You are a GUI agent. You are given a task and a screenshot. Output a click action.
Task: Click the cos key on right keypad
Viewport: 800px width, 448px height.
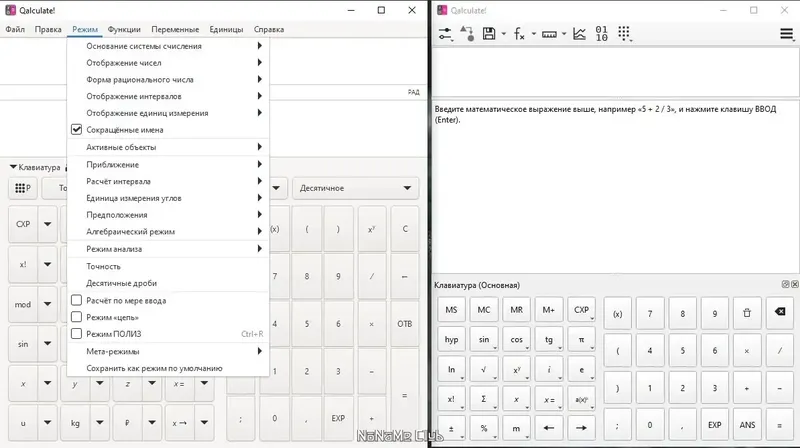click(x=516, y=339)
